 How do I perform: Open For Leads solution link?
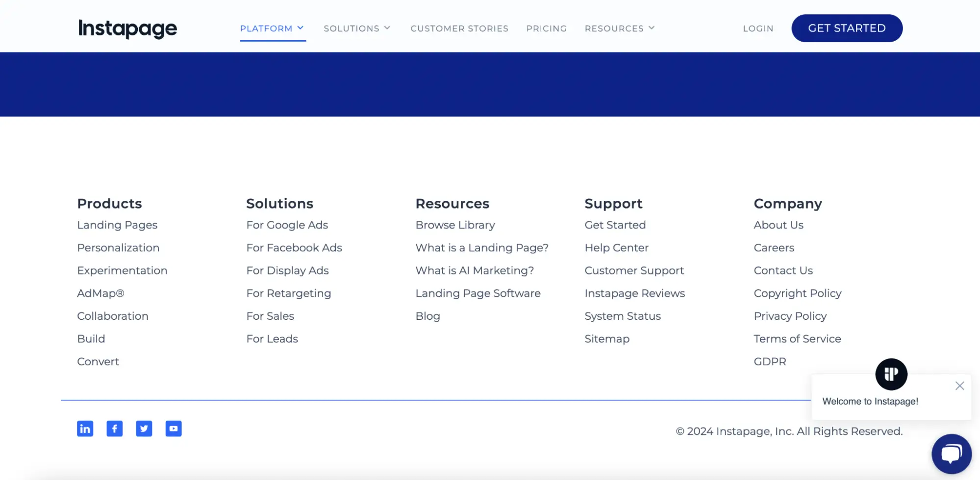coord(272,339)
